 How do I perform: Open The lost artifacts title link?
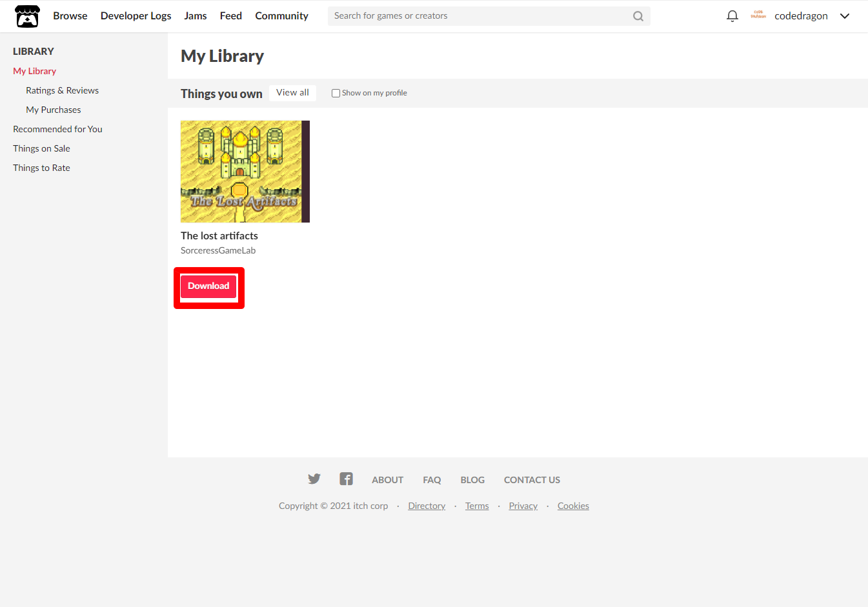click(x=219, y=235)
